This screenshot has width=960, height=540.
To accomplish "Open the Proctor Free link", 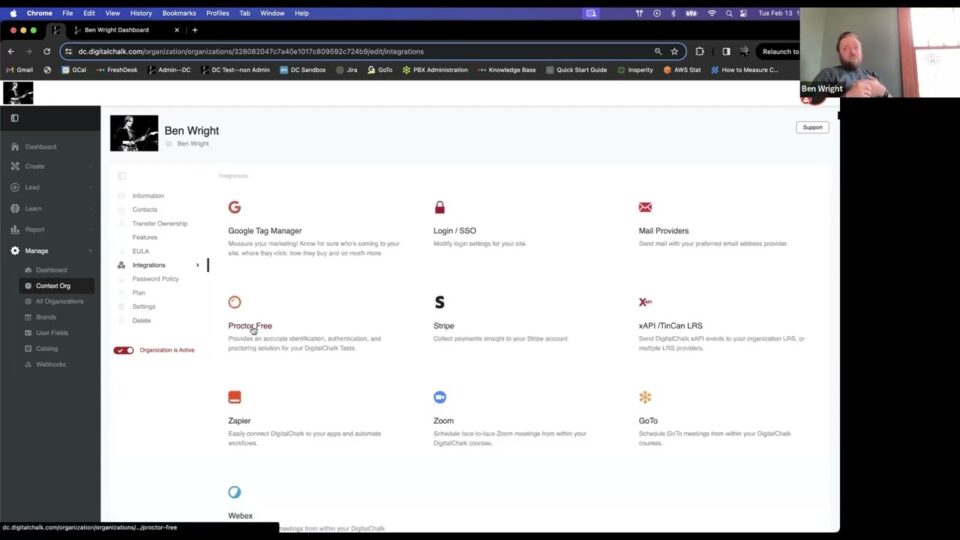I will pyautogui.click(x=250, y=326).
